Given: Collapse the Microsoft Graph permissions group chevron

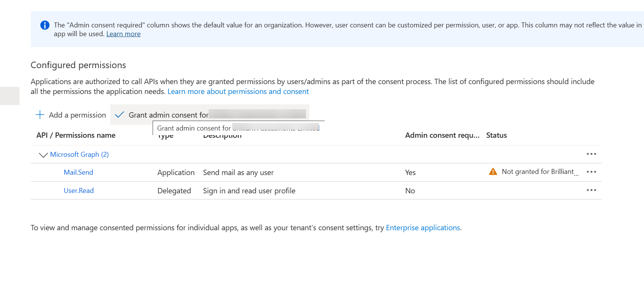Looking at the screenshot, I should click(43, 155).
